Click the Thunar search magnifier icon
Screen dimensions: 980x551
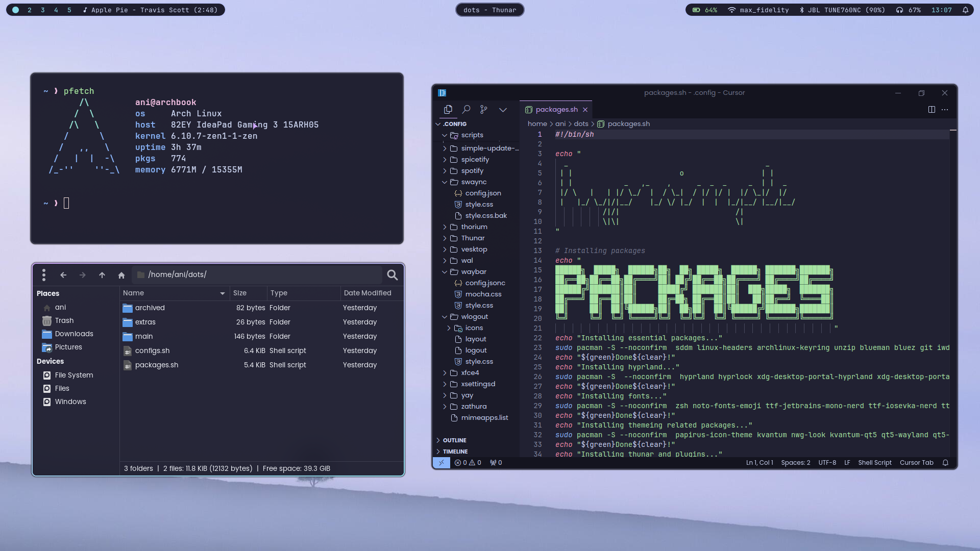tap(392, 275)
